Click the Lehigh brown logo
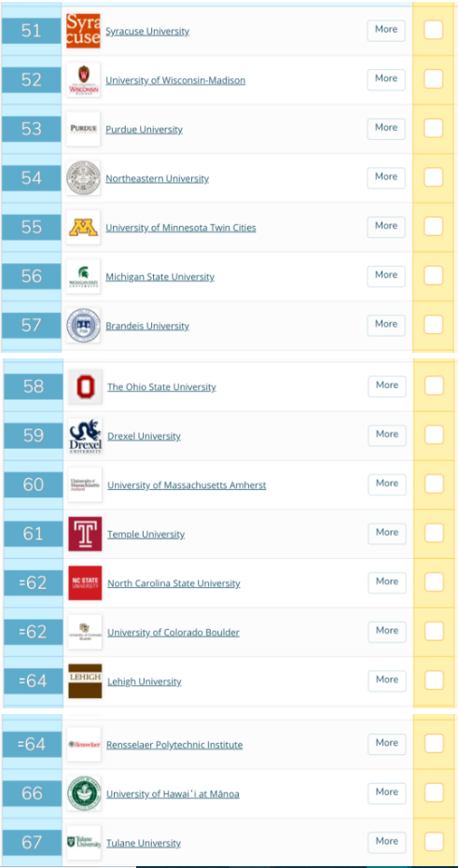This screenshot has width=458, height=868. [x=85, y=681]
